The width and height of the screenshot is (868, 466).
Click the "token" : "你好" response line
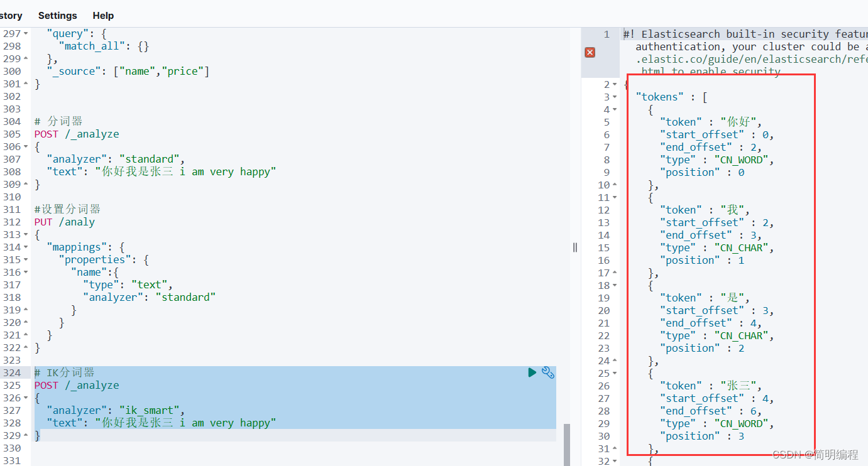tap(711, 122)
